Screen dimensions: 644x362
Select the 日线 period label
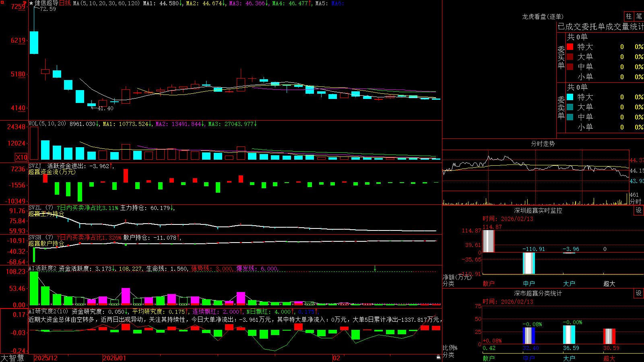pos(65,3)
